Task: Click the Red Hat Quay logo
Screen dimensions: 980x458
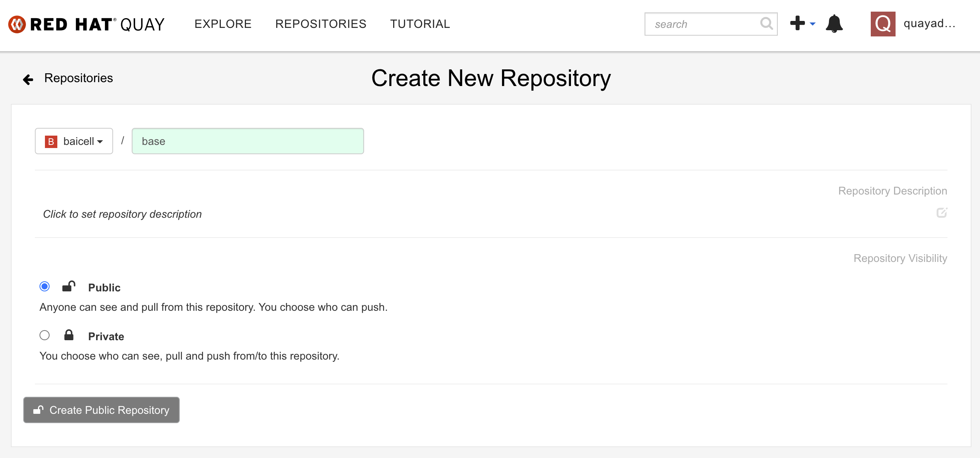Action: [86, 24]
